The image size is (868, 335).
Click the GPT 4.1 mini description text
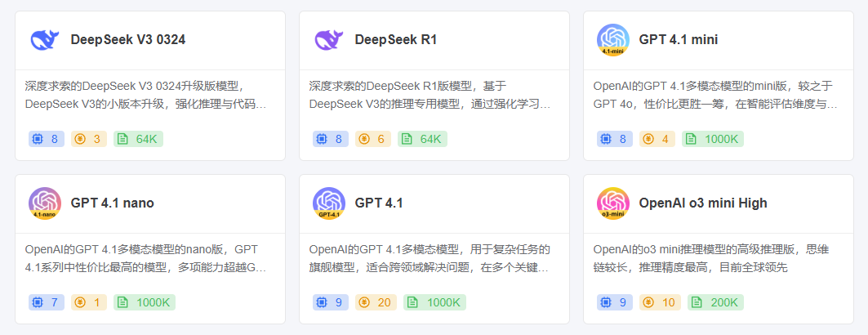714,96
